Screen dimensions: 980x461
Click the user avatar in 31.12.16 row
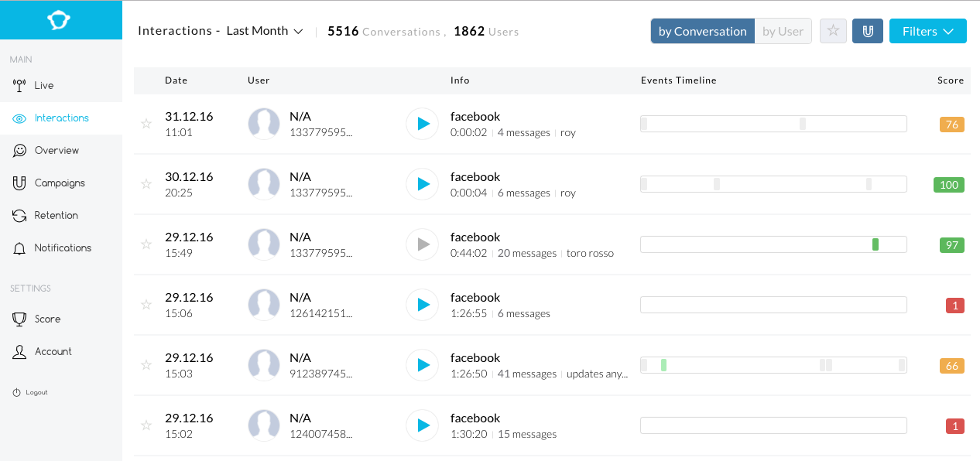tap(264, 124)
